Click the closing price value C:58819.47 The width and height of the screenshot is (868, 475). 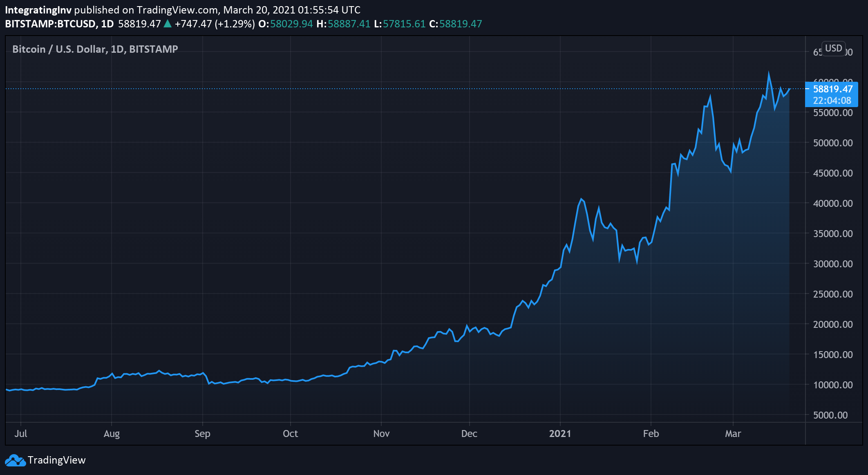456,24
